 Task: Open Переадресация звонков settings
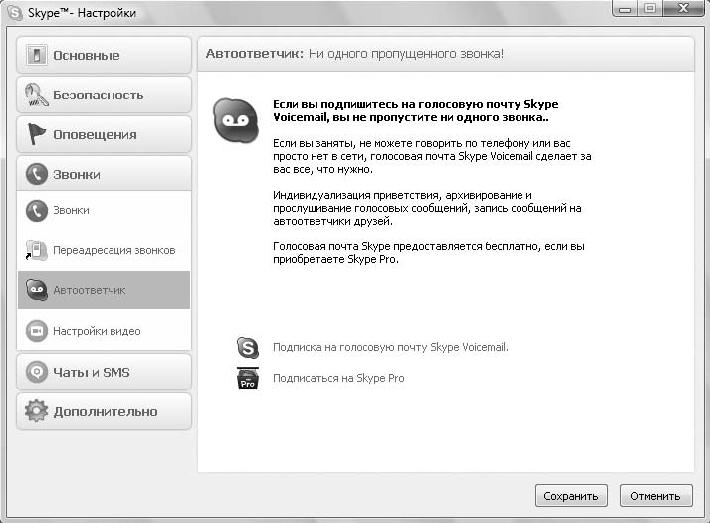pyautogui.click(x=113, y=250)
